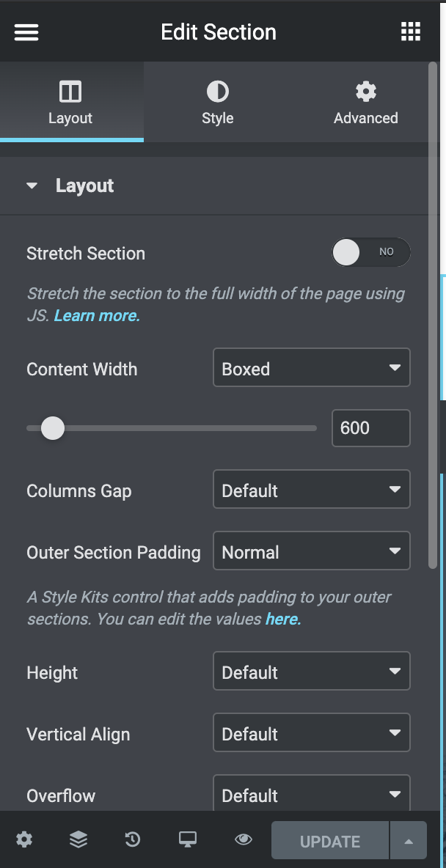Open page settings gear icon in footer
The width and height of the screenshot is (446, 868).
(x=23, y=839)
